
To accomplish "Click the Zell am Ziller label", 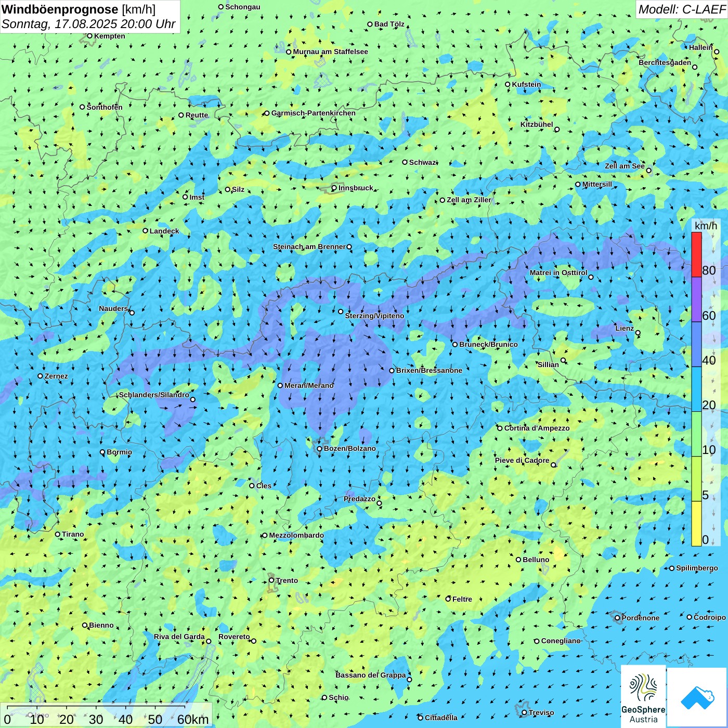I will tap(469, 200).
